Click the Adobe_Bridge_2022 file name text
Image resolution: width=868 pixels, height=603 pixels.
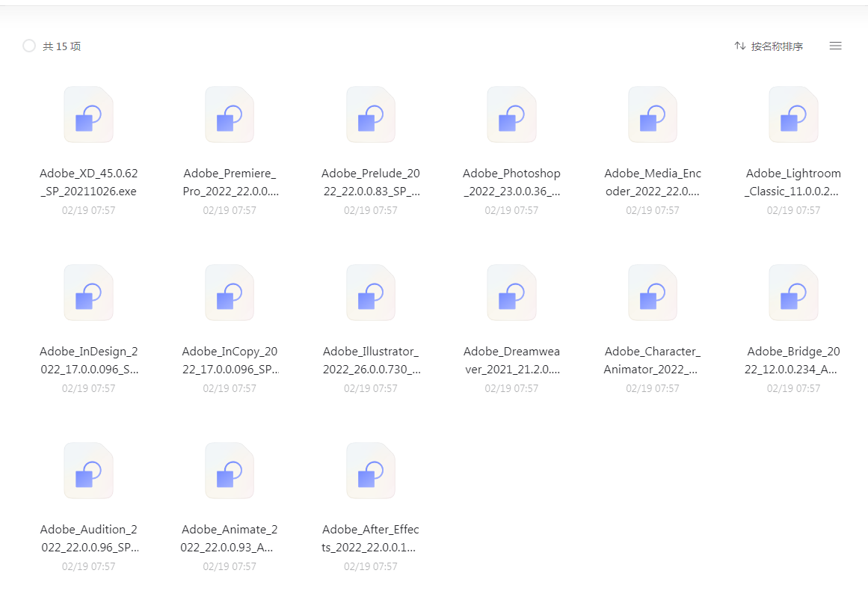[793, 360]
